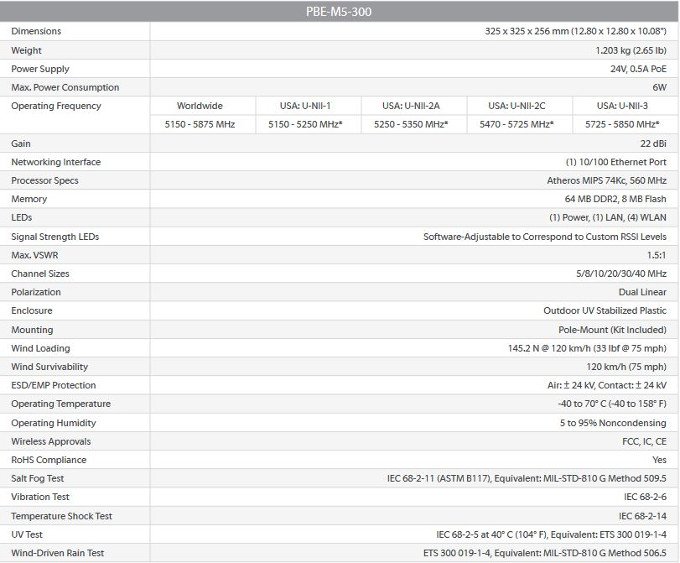The height and width of the screenshot is (563, 680).
Task: Select the Processor Specs label
Action: point(45,181)
